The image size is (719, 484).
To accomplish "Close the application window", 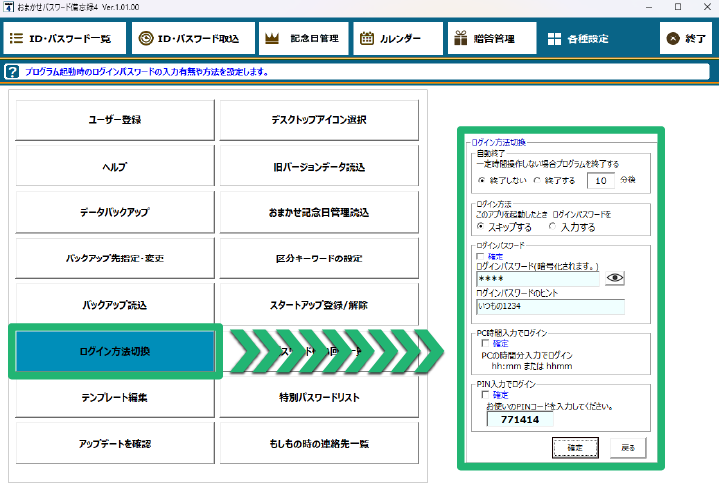I will pos(707,7).
